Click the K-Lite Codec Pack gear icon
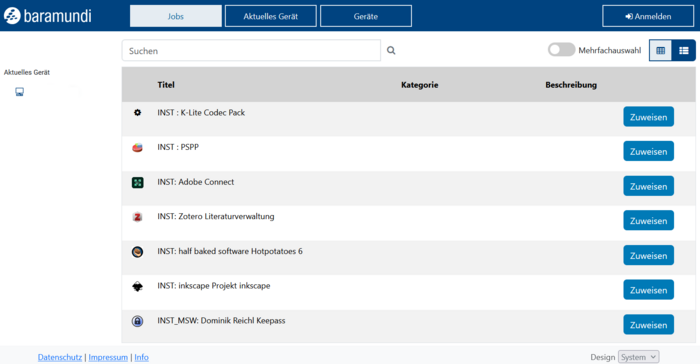This screenshot has width=700, height=364. 138,113
